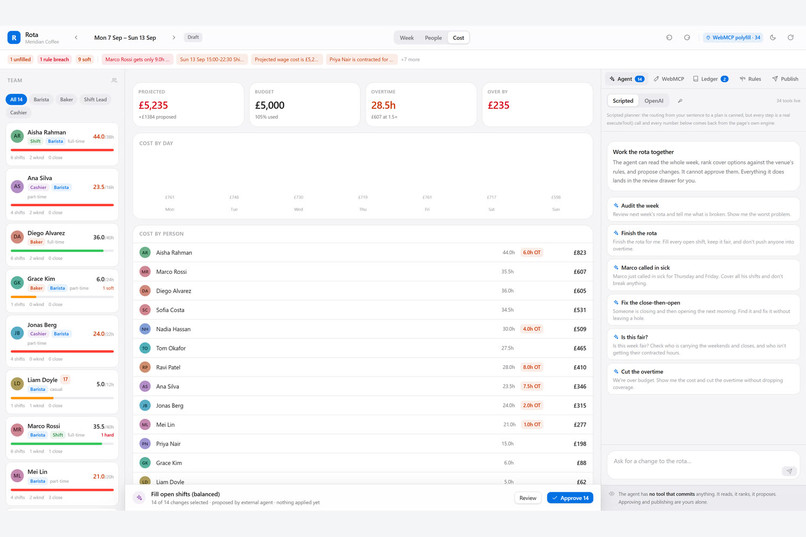Click the people icon in the Team header
Viewport: 806px width, 537px height.
tap(114, 80)
